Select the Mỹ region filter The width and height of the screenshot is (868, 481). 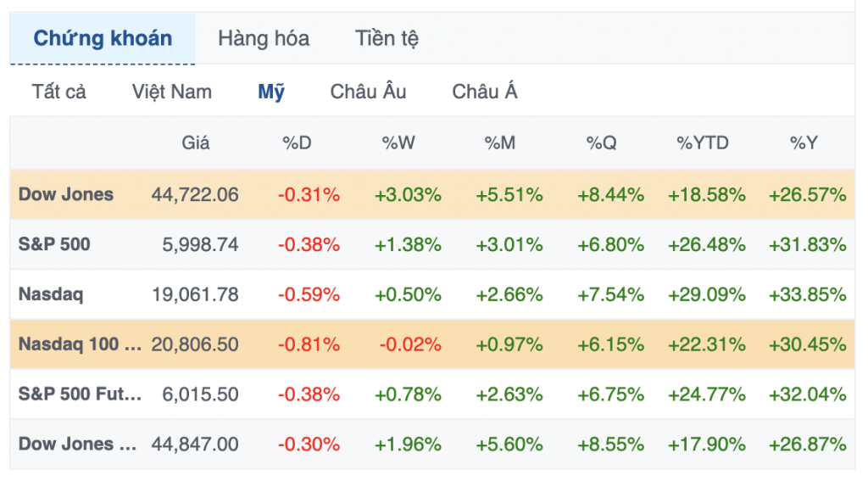click(271, 92)
